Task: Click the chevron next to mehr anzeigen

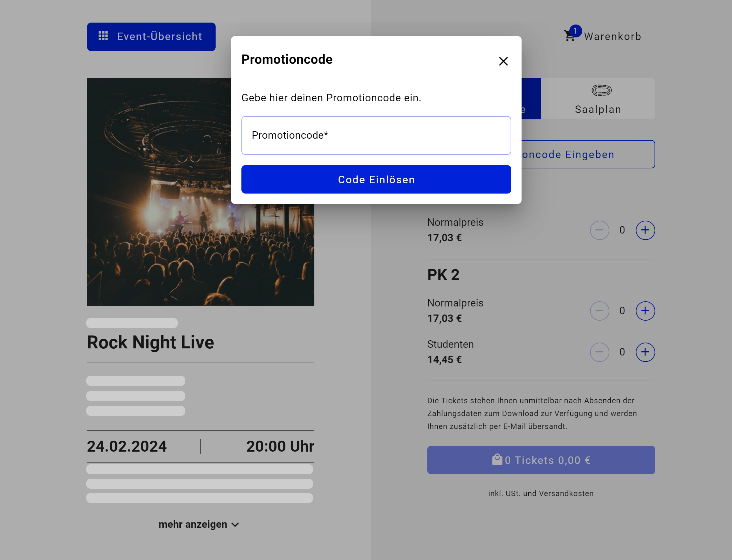Action: point(235,525)
